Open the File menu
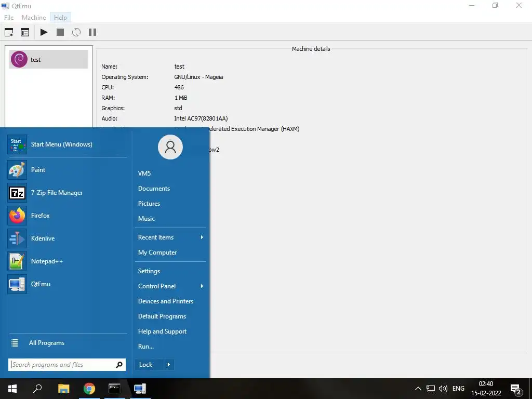 coord(9,17)
